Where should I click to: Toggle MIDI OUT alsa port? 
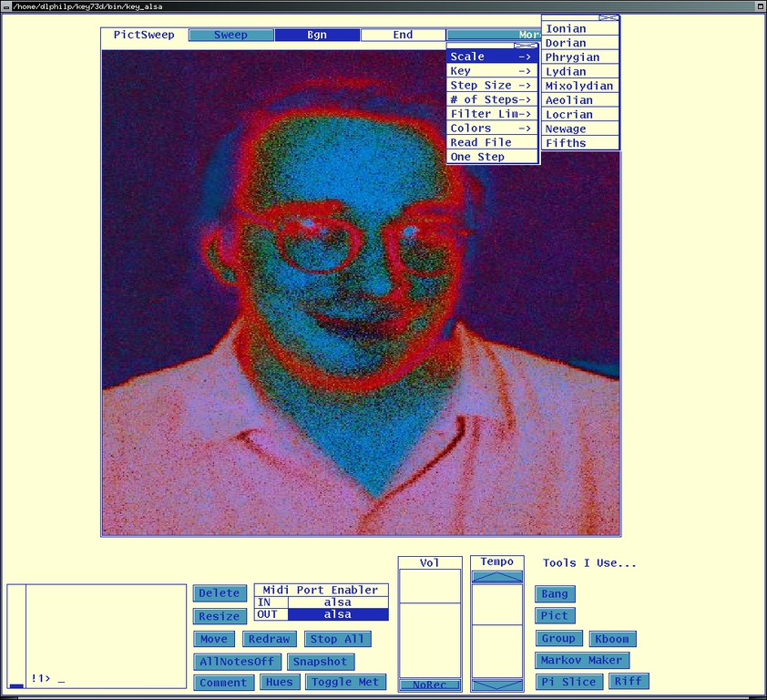tap(337, 614)
